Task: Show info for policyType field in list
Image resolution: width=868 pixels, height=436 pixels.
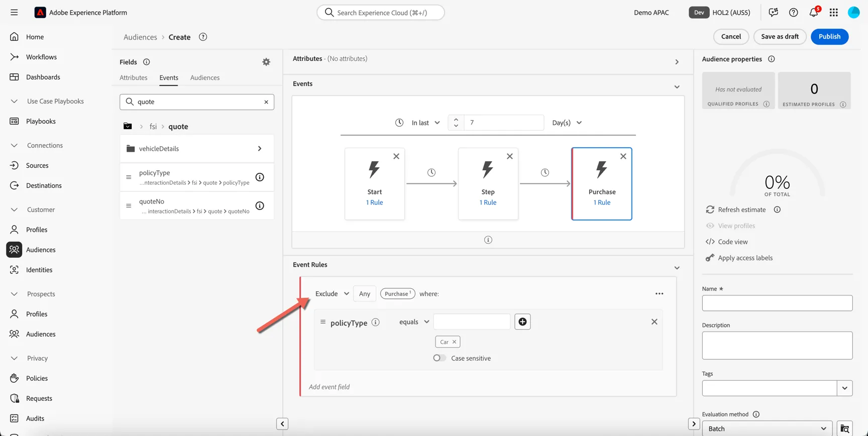Action: [x=260, y=177]
